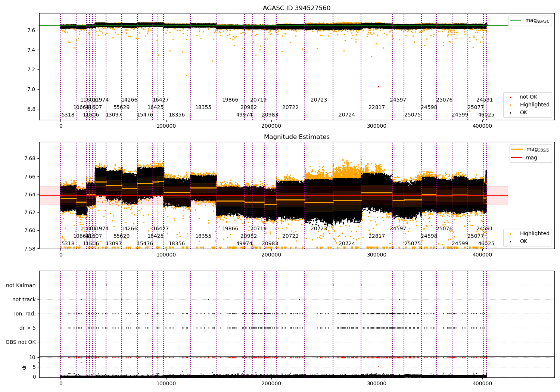Click the red not-OK outlier point near 7.0 magnitude
The width and height of the screenshot is (560, 392).
pyautogui.click(x=378, y=87)
